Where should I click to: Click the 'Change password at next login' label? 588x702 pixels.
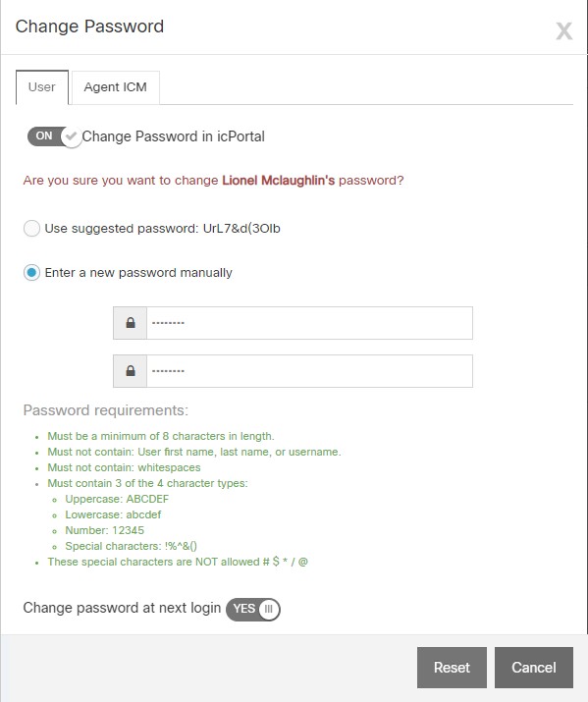coord(122,608)
